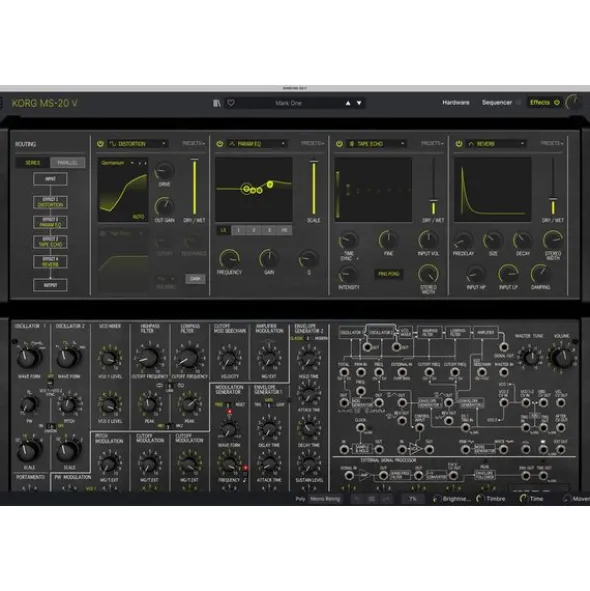Expand Distortion Presets menu
The image size is (590, 591).
point(193,144)
